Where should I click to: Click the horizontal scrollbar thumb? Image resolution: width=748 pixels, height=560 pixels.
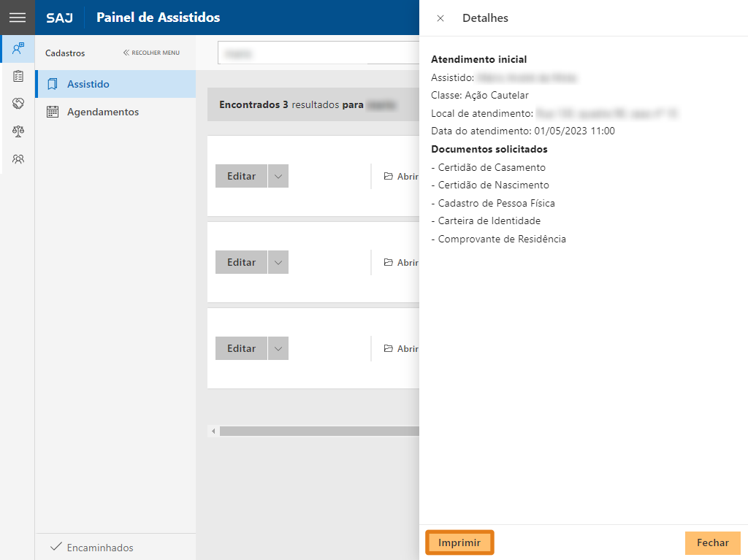[319, 431]
